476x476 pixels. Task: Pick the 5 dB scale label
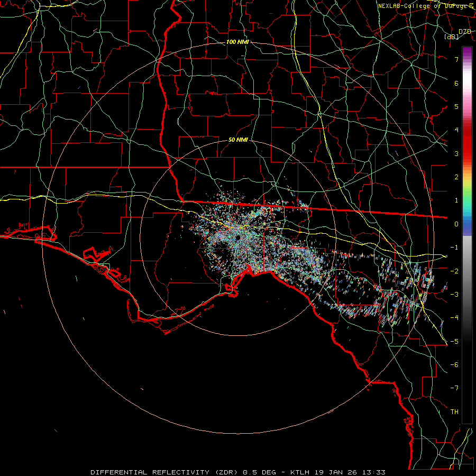[456, 106]
